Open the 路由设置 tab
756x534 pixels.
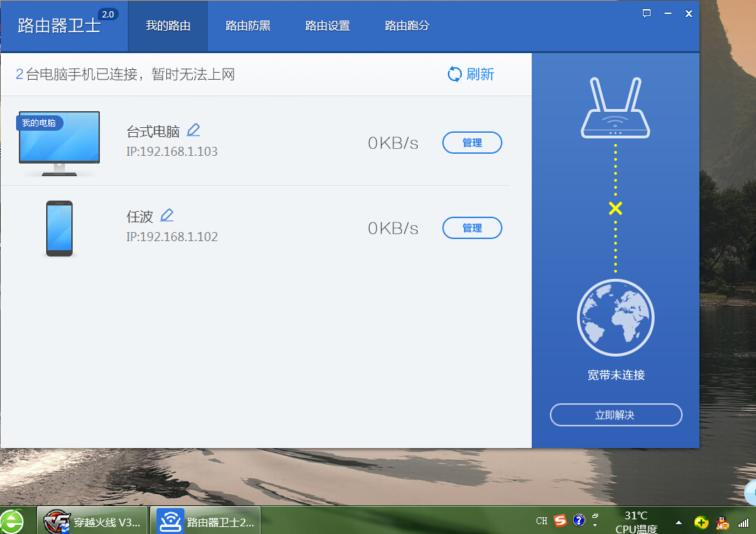click(x=327, y=26)
